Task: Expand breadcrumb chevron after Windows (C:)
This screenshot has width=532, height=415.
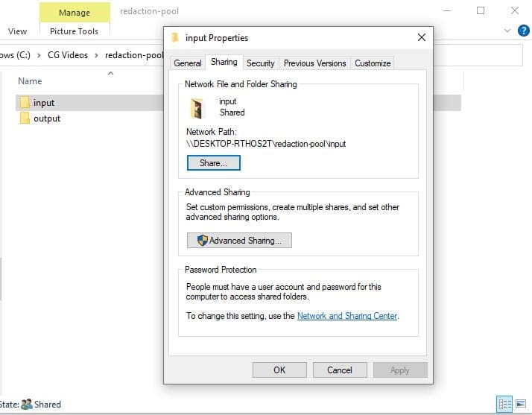Action: (39, 55)
